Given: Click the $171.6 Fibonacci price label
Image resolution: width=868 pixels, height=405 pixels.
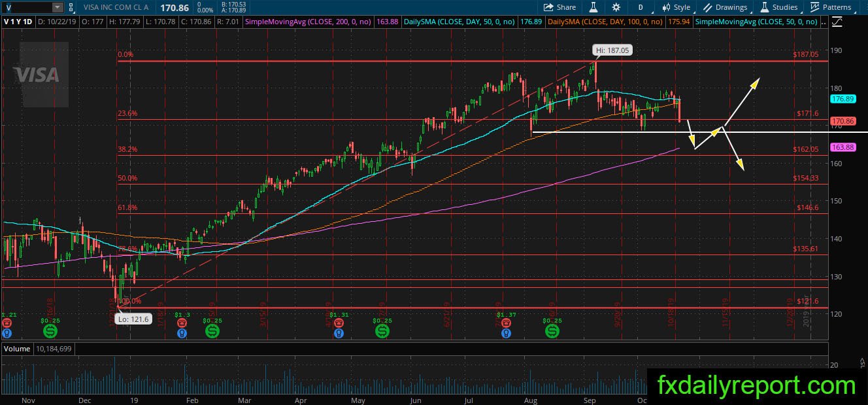Looking at the screenshot, I should [x=807, y=113].
